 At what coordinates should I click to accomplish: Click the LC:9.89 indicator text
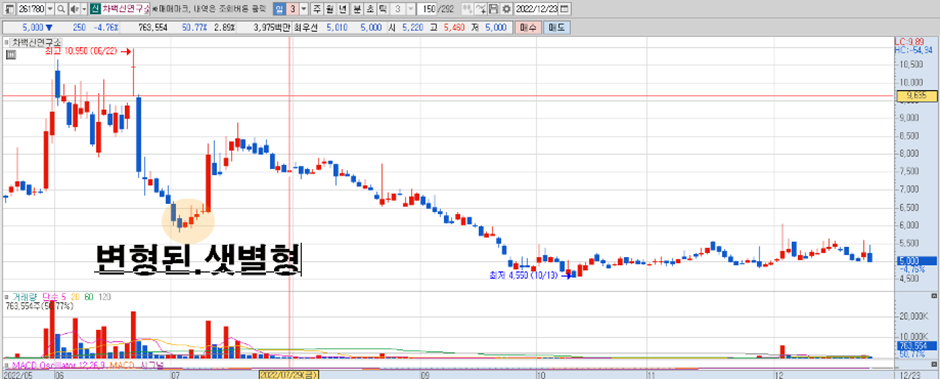pos(909,41)
